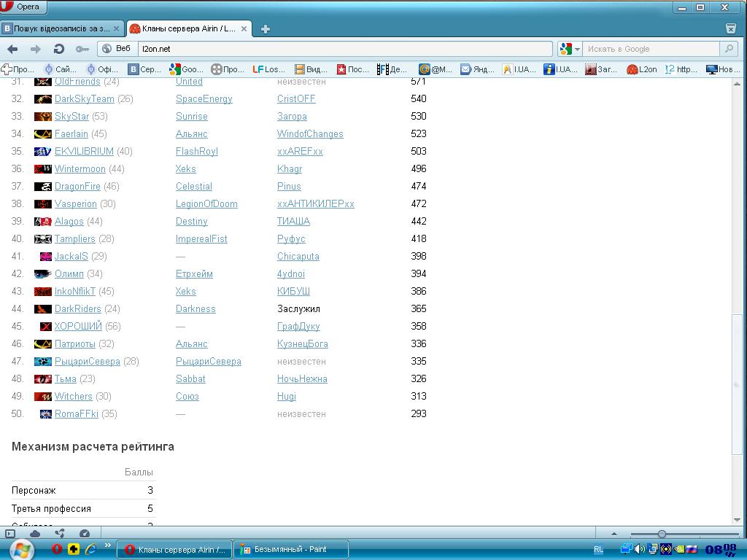Expand hidden quick launch items chevron
747x560 pixels.
tap(108, 545)
